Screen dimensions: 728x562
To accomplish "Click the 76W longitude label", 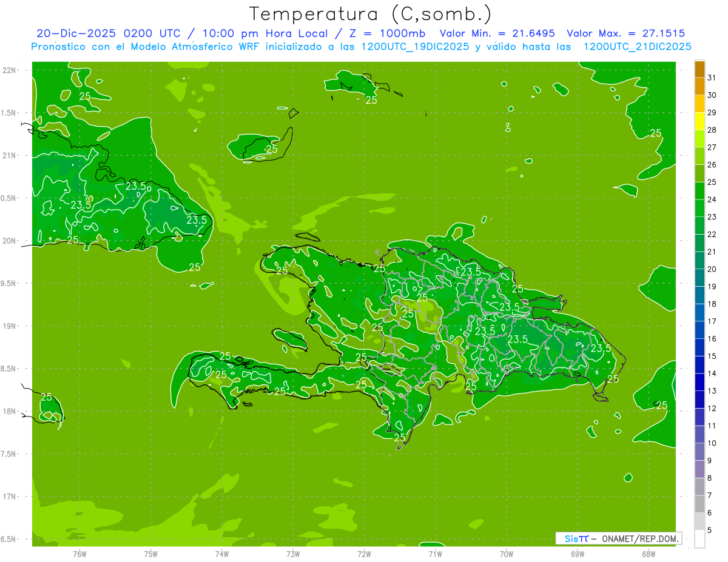I will tap(79, 554).
